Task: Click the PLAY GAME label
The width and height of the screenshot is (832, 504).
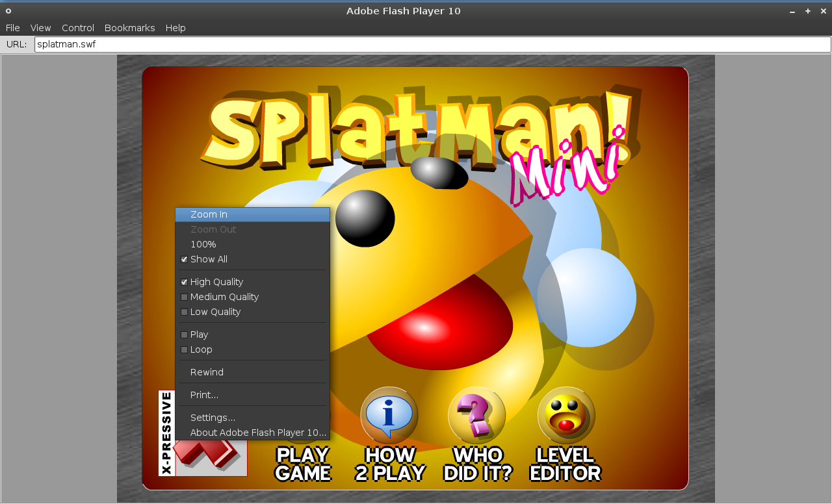Action: tap(303, 464)
